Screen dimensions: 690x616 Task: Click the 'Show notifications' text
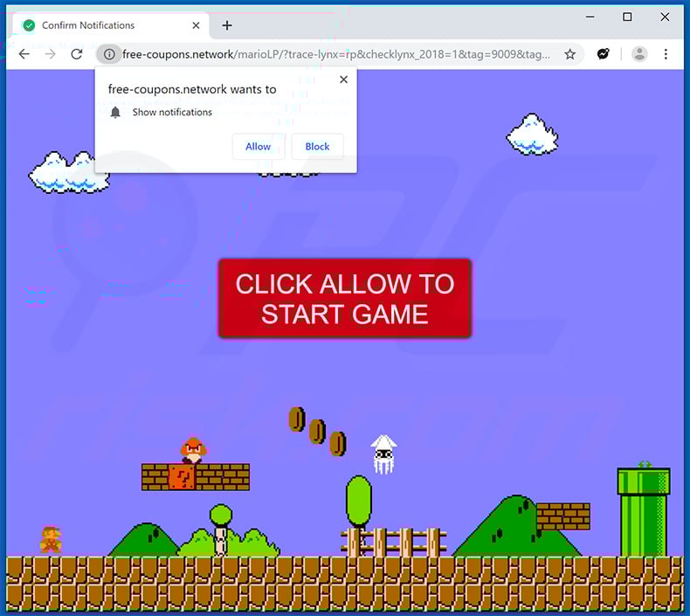pos(172,113)
